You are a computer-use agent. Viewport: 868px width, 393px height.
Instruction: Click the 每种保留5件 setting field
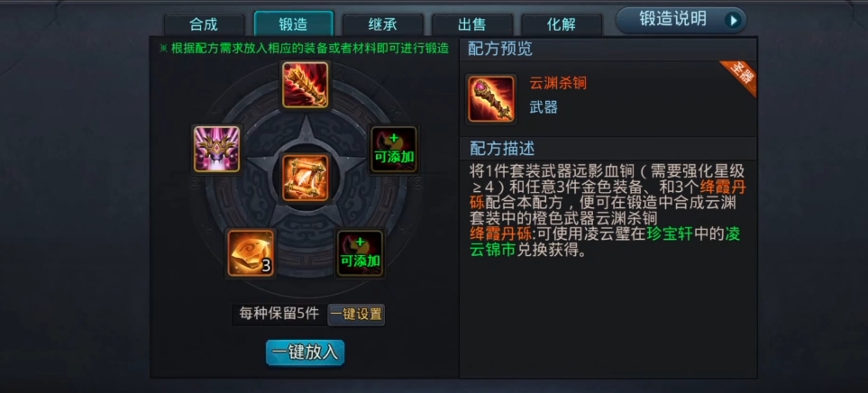point(279,314)
